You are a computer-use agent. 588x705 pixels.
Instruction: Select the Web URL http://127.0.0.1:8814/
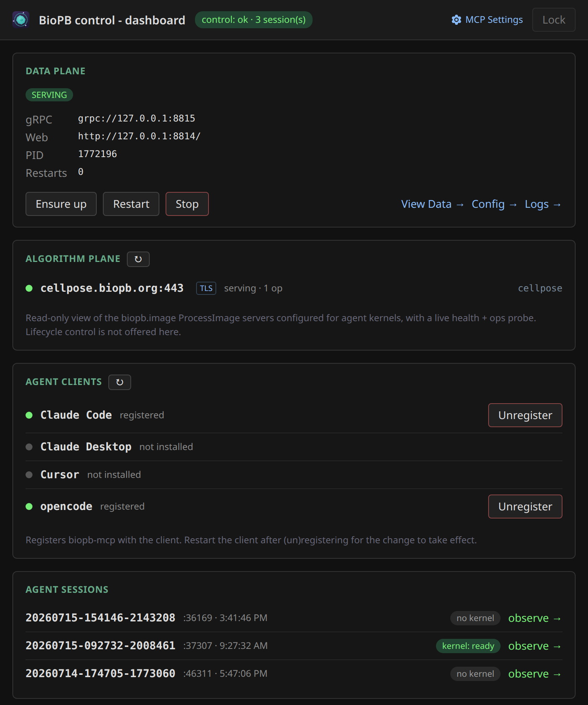[x=139, y=136]
